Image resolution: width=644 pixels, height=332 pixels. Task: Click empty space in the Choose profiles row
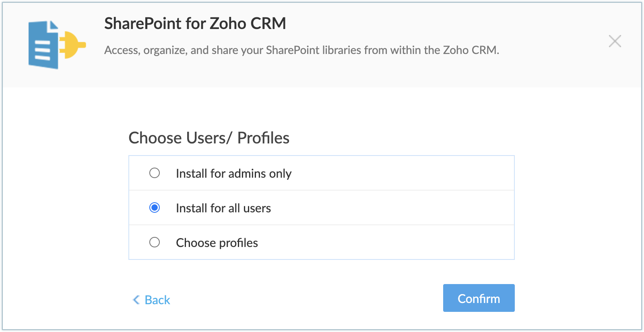tap(402, 243)
